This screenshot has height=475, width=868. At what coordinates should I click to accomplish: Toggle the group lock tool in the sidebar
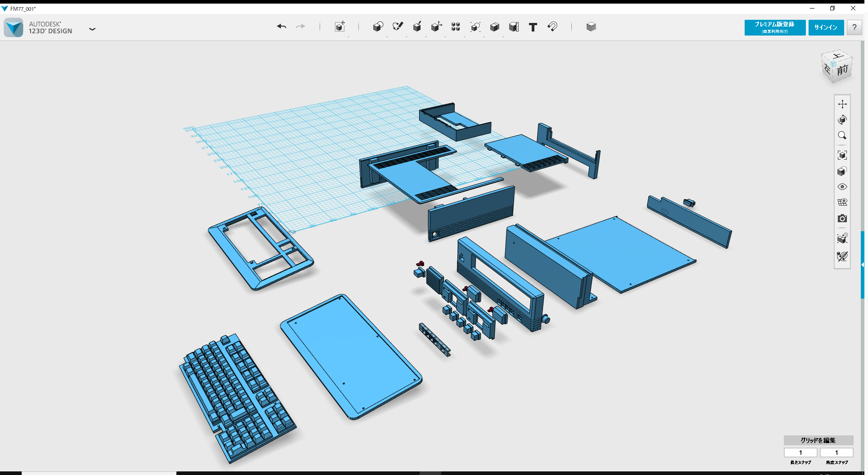click(842, 239)
